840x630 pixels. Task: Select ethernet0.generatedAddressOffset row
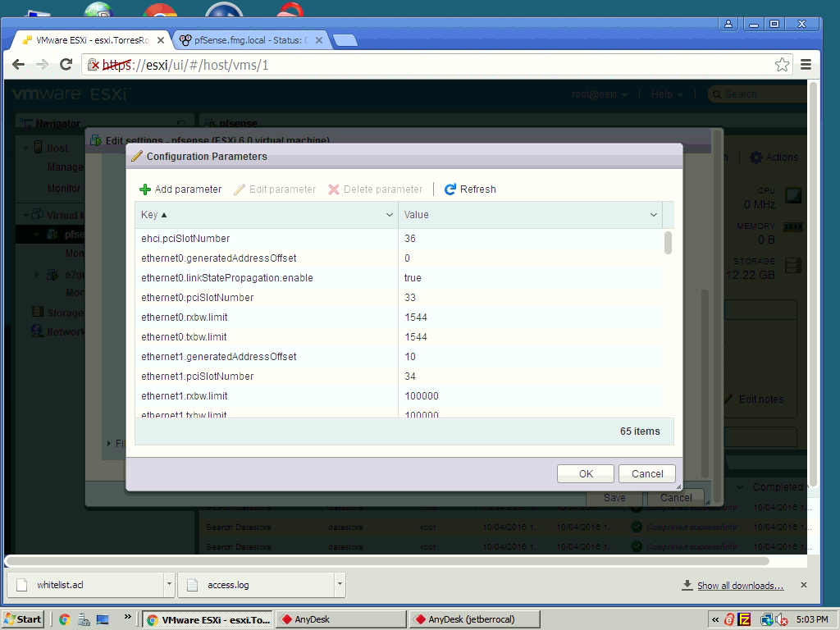[399, 258]
